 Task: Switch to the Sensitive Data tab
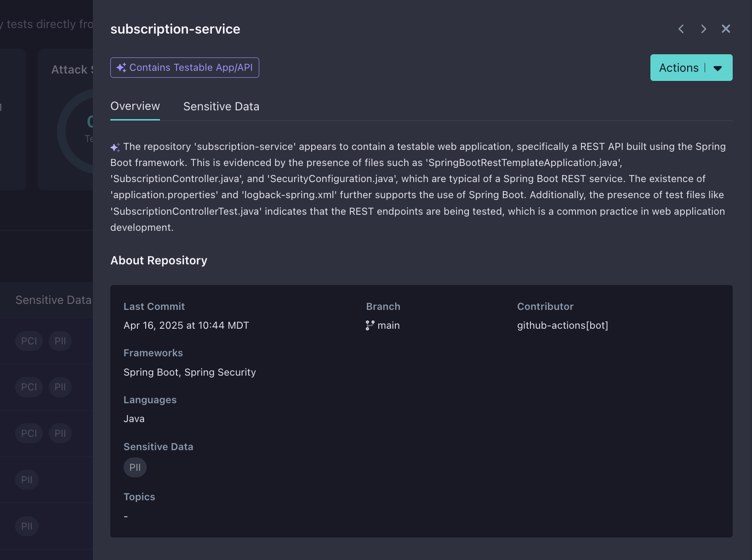click(x=221, y=106)
